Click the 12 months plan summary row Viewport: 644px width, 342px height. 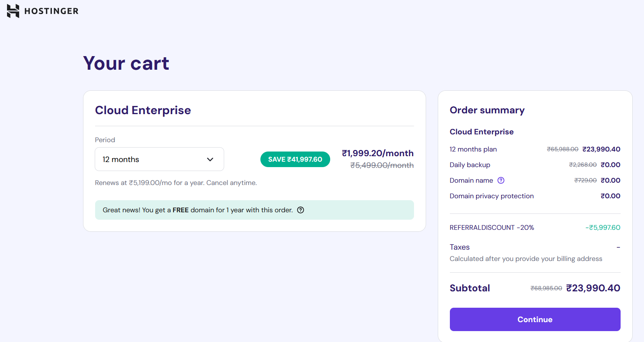pos(535,149)
